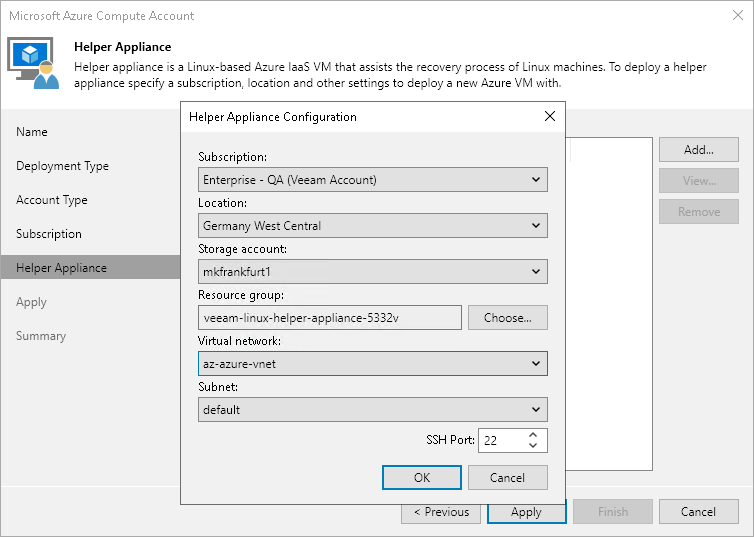Click the Storage account: label
The image size is (754, 537).
[242, 249]
